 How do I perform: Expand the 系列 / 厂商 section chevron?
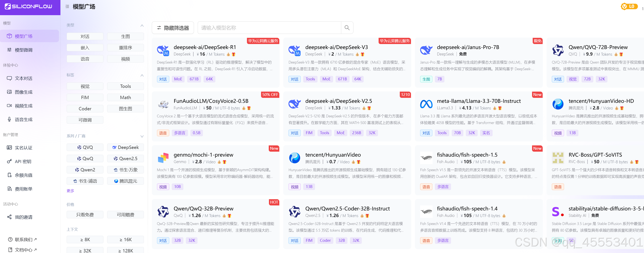click(x=142, y=136)
